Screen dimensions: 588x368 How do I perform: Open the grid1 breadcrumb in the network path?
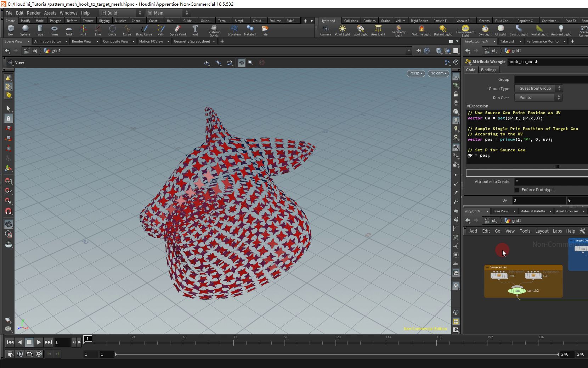[x=55, y=51]
